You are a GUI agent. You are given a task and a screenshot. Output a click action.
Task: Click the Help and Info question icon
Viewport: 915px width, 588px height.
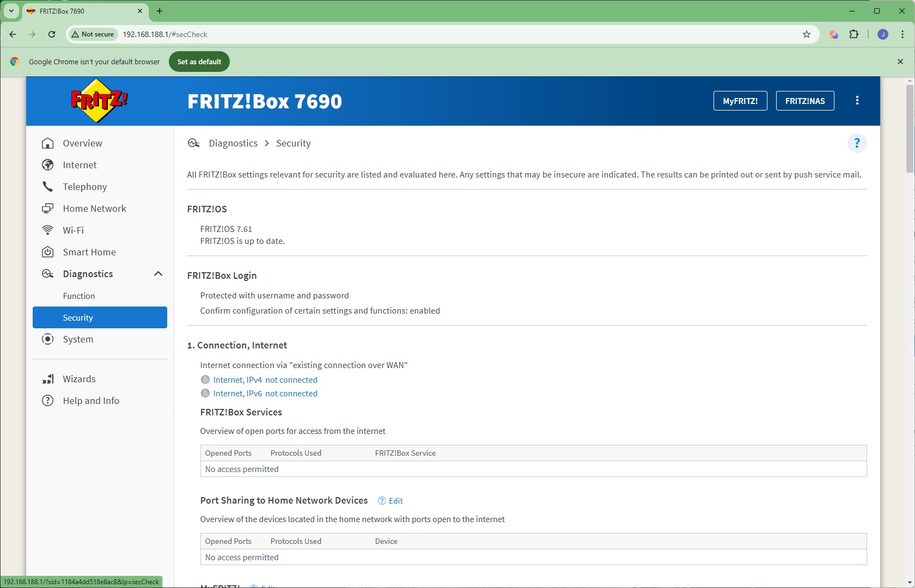(x=48, y=401)
